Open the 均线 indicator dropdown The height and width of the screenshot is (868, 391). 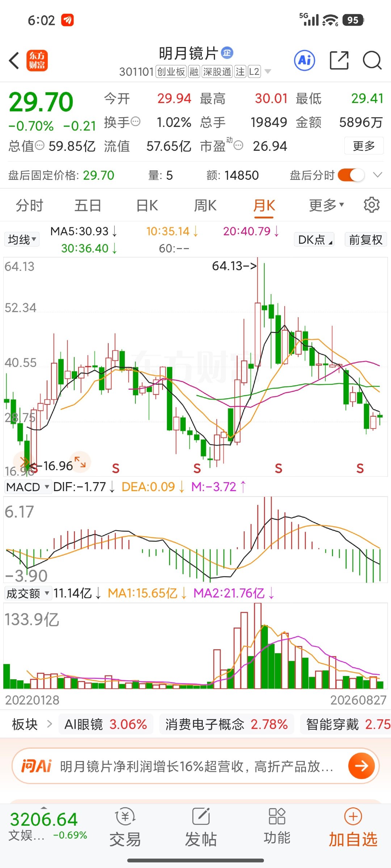pos(22,239)
